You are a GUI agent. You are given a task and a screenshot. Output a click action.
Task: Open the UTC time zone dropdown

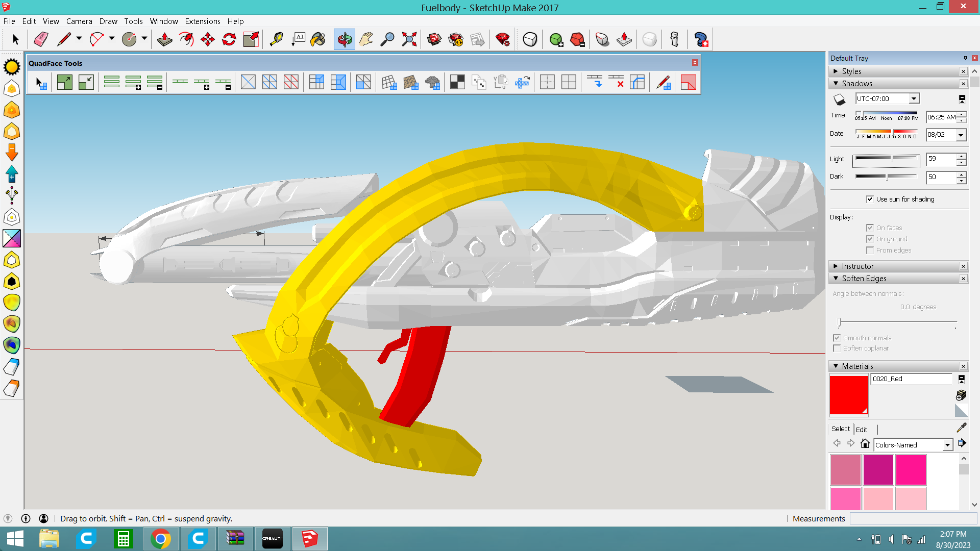pyautogui.click(x=914, y=98)
